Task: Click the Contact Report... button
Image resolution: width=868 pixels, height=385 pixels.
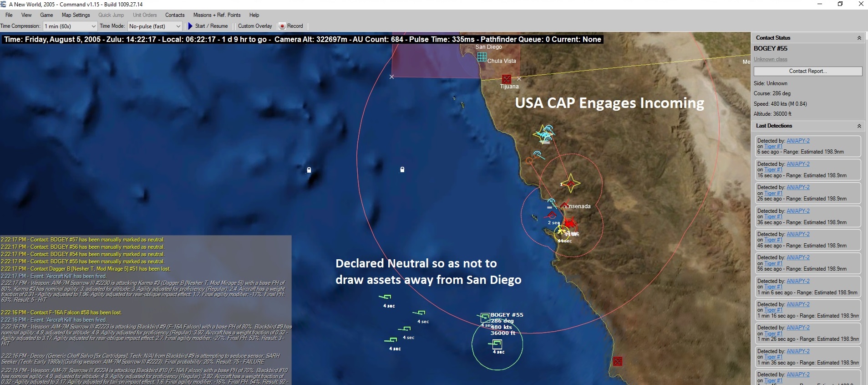Action: [x=808, y=71]
